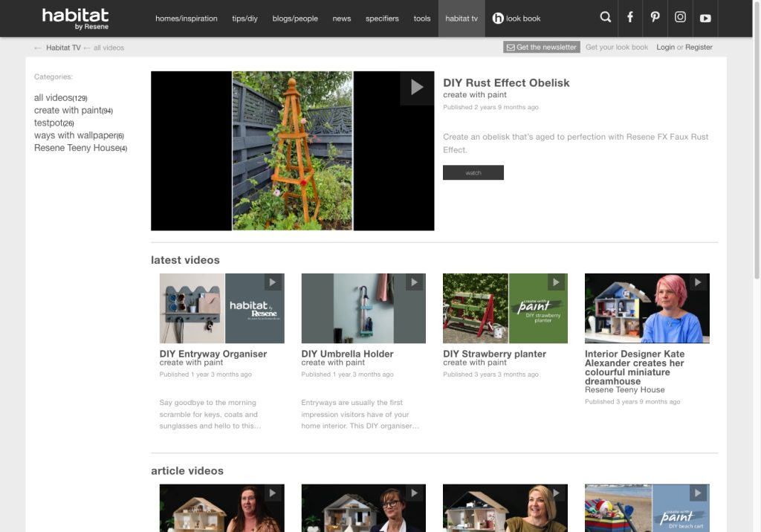
Task: Open the Instagram icon link
Action: point(680,18)
